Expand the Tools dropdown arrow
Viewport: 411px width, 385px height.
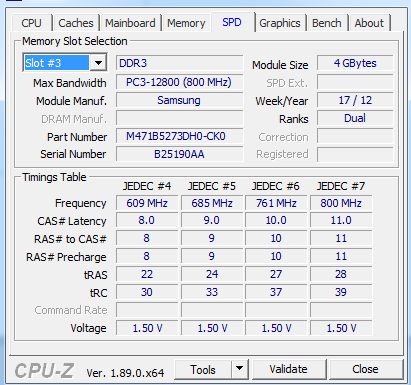click(x=240, y=369)
